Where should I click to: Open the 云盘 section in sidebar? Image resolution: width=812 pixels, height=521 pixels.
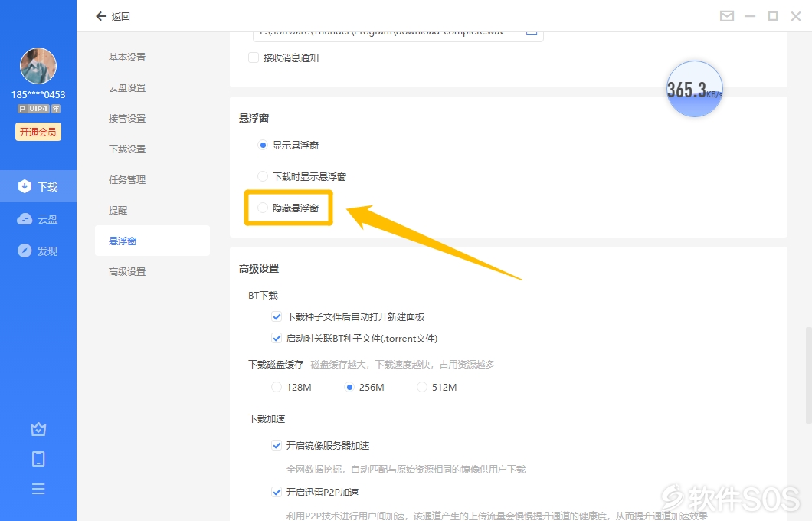pos(38,219)
